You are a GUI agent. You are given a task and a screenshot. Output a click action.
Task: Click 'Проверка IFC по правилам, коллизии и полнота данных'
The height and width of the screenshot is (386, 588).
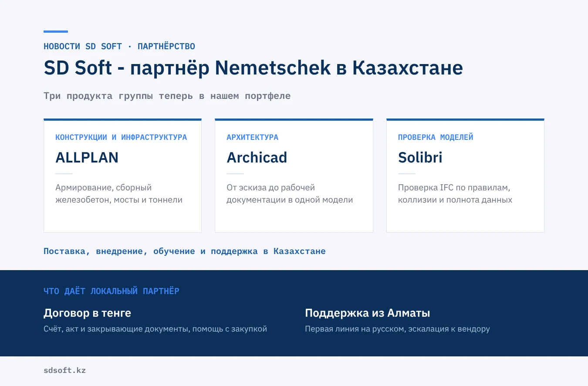pos(455,194)
